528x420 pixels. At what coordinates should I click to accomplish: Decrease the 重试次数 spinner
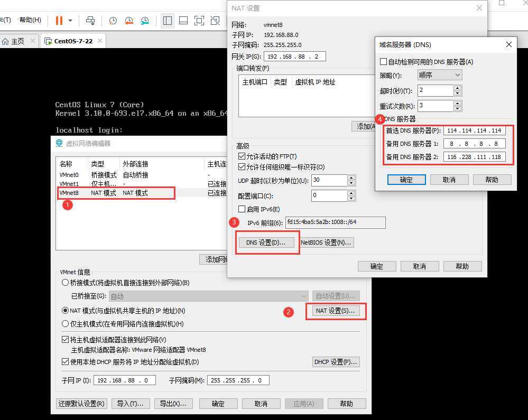pos(457,108)
